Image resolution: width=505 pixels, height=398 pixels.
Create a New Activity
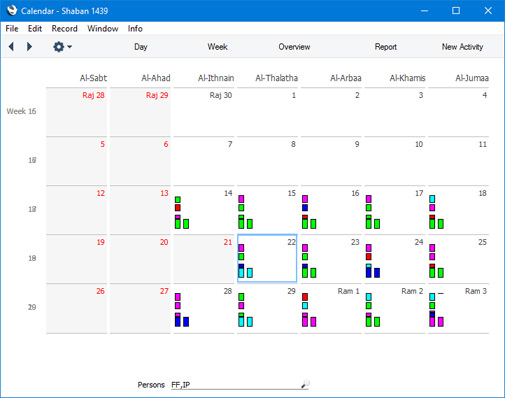[462, 47]
